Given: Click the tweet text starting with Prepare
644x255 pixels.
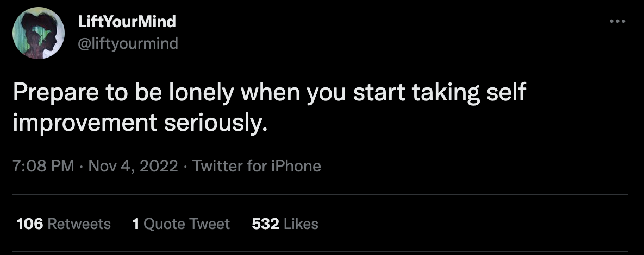Looking at the screenshot, I should 49,93.
